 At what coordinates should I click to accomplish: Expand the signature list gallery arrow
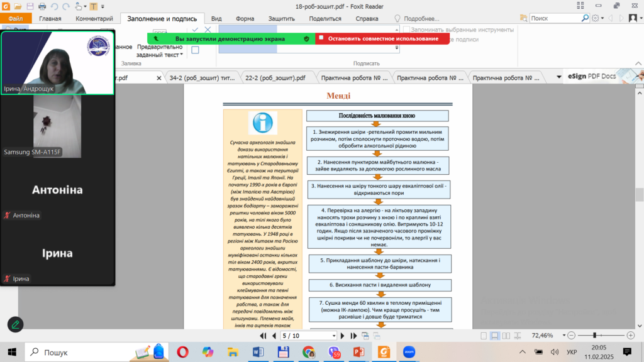397,48
